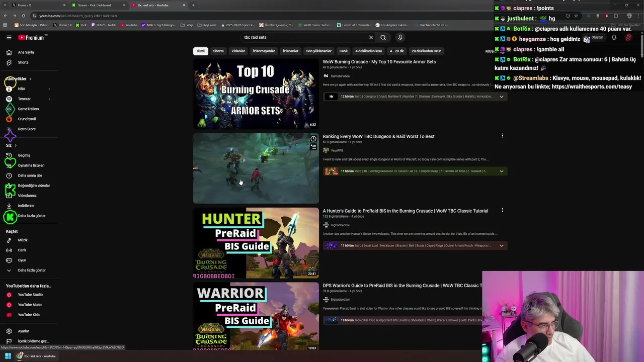Select the Videolar filter chip
Screen dimensions: 644x362
click(x=238, y=51)
